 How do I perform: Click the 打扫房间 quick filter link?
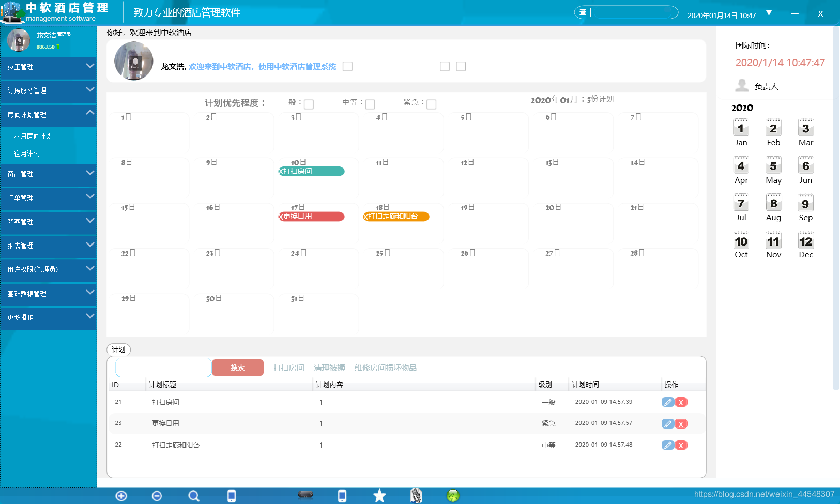click(x=288, y=368)
